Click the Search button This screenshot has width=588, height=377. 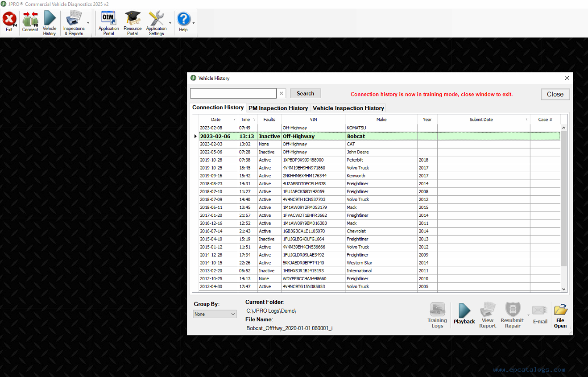point(306,93)
